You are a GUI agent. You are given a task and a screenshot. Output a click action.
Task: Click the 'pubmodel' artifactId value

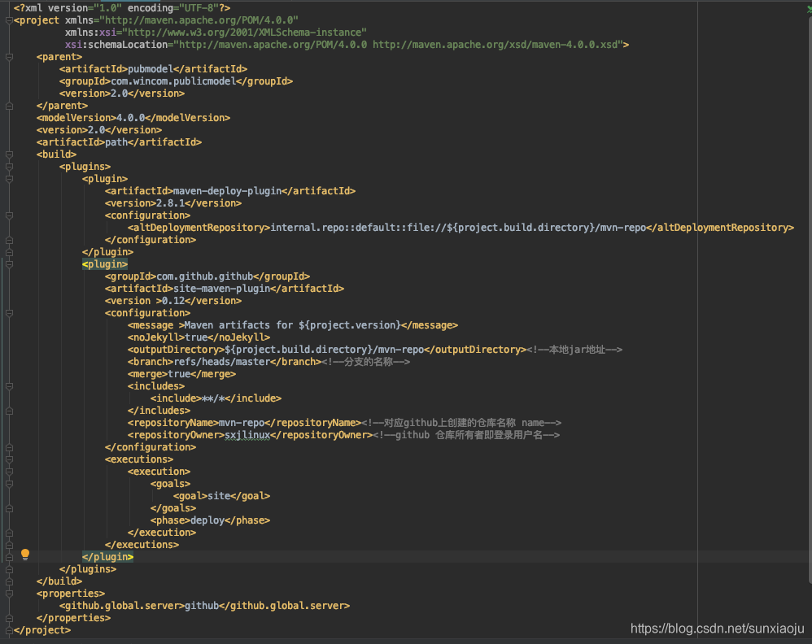151,69
